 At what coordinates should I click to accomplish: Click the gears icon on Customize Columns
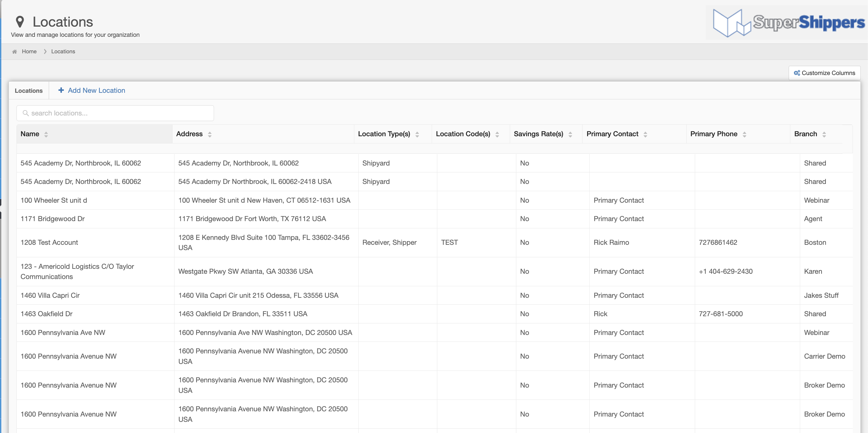797,73
